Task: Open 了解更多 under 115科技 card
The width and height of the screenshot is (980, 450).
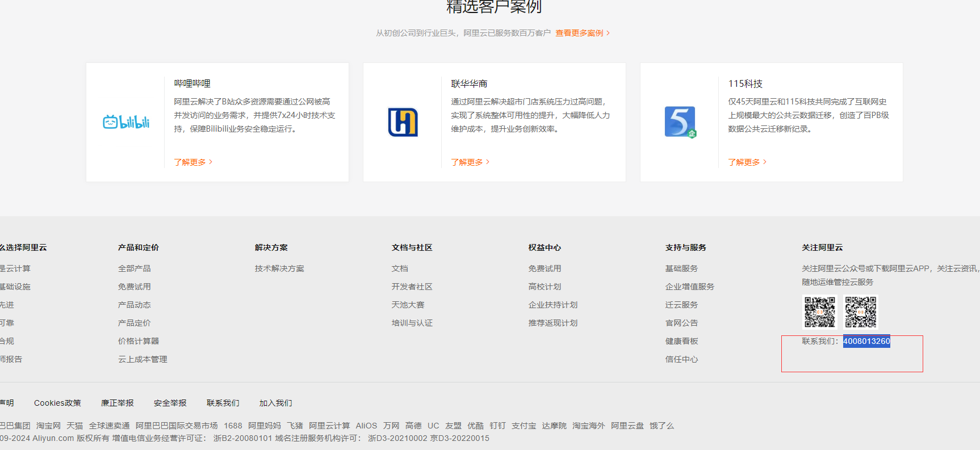Action: click(747, 162)
